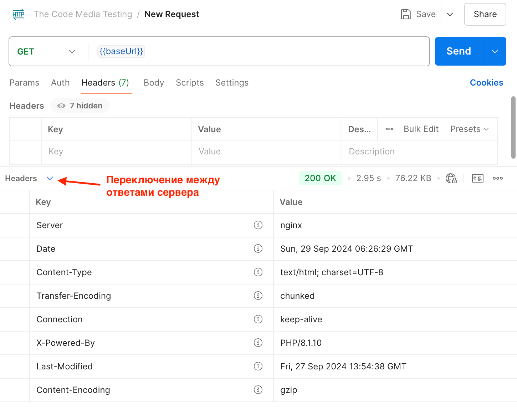Expand the response Headers view switcher
The height and width of the screenshot is (420, 517).
[x=50, y=178]
